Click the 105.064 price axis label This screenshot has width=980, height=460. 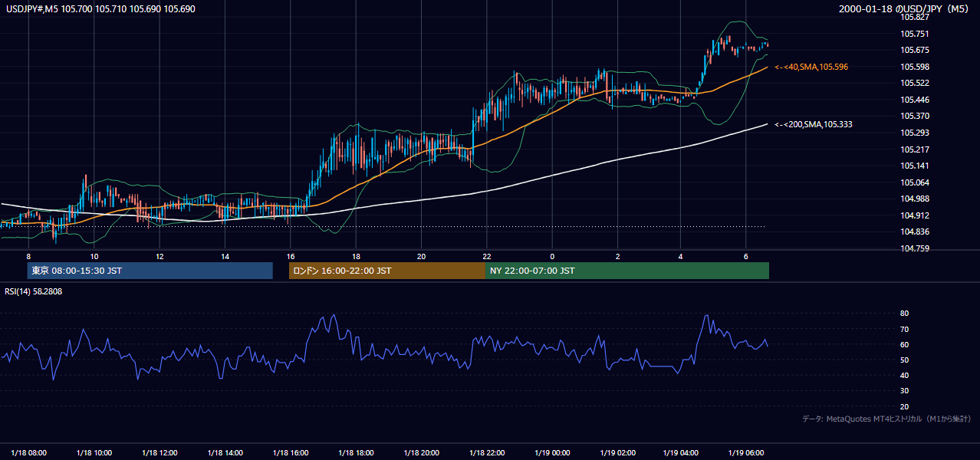[915, 183]
